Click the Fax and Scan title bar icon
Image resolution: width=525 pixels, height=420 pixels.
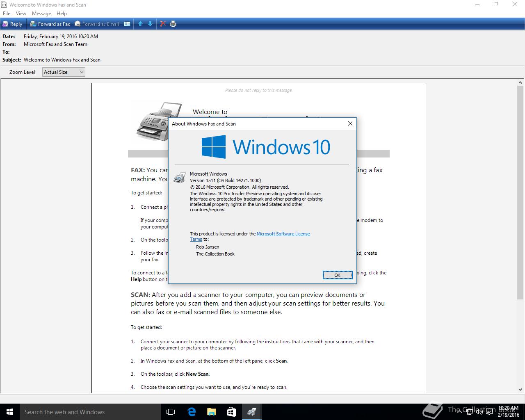tap(4, 5)
